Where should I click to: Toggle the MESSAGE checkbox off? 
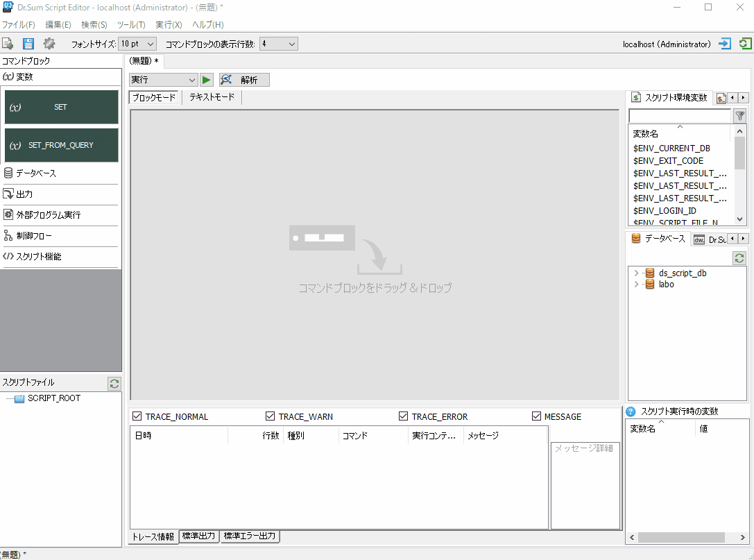tap(537, 416)
